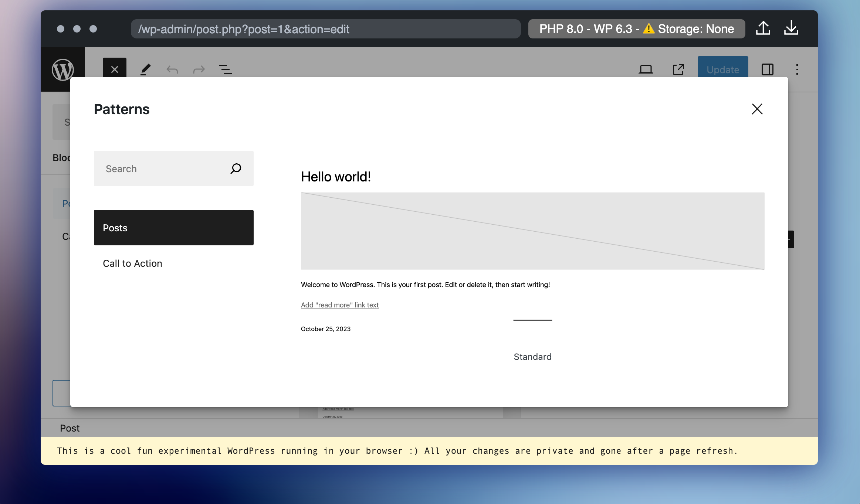Open the PHP 8.0 - WP 6.3 configuration menu
The image size is (860, 504).
(x=637, y=28)
